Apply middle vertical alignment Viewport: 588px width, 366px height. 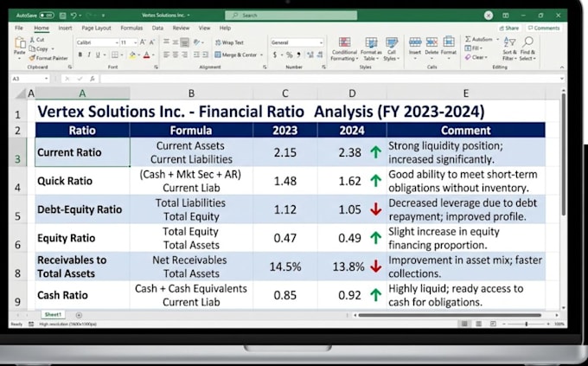(176, 42)
